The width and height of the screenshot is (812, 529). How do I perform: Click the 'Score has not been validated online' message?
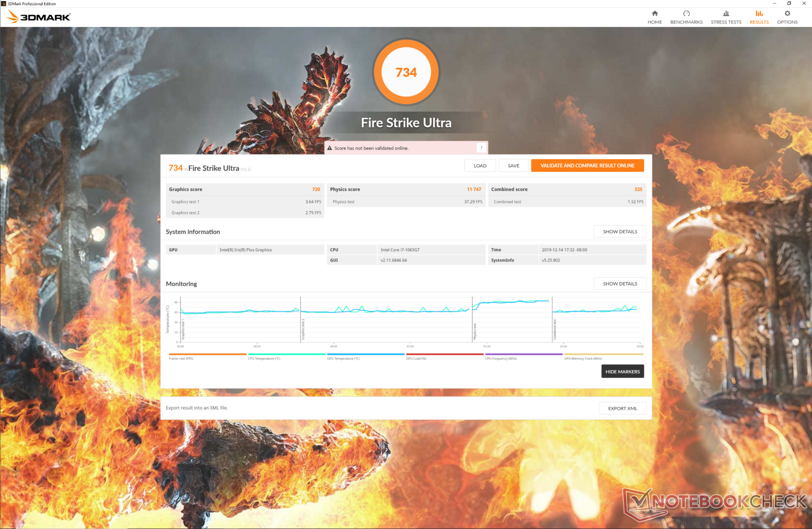pos(371,148)
